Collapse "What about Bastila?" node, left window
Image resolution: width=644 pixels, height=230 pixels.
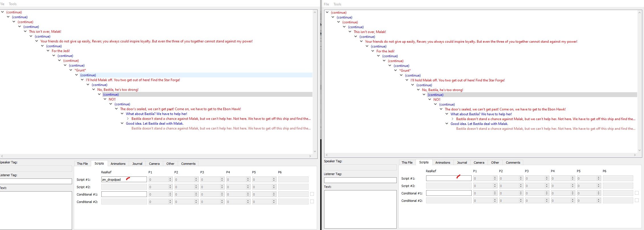[x=122, y=114]
